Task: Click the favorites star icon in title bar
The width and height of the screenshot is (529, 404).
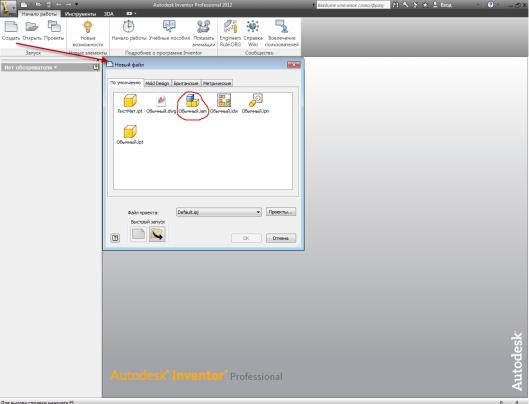Action: click(425, 5)
